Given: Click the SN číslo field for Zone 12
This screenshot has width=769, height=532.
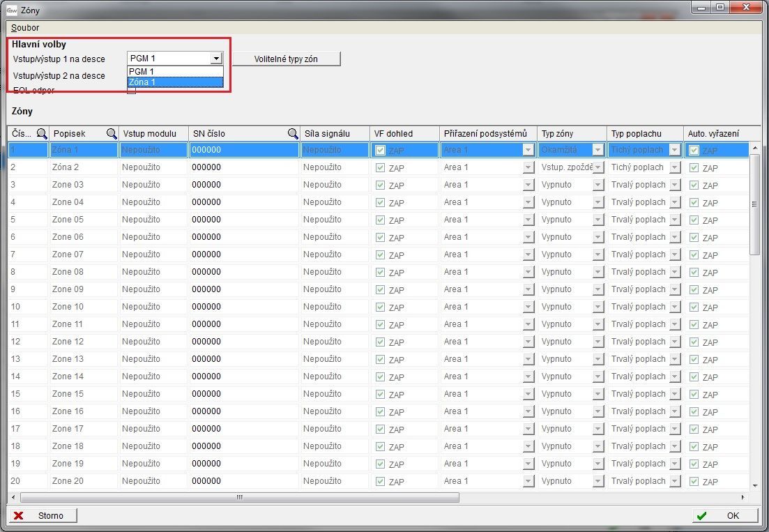Looking at the screenshot, I should [x=244, y=342].
